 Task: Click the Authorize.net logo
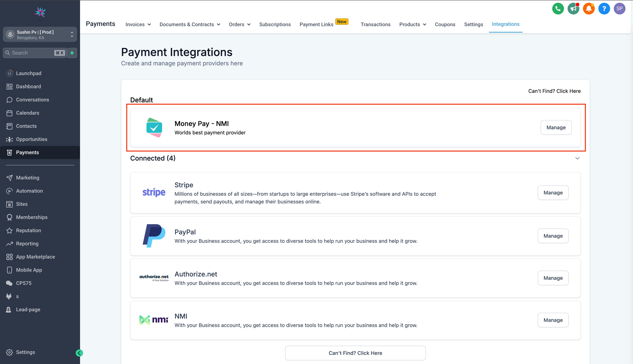(x=154, y=278)
